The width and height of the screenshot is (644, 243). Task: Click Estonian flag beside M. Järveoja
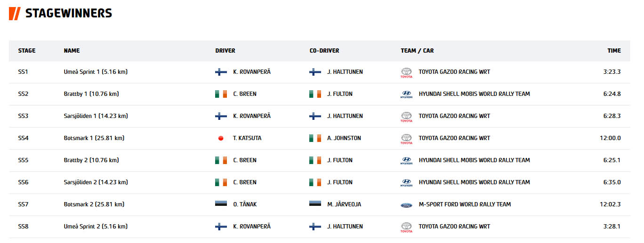point(315,204)
